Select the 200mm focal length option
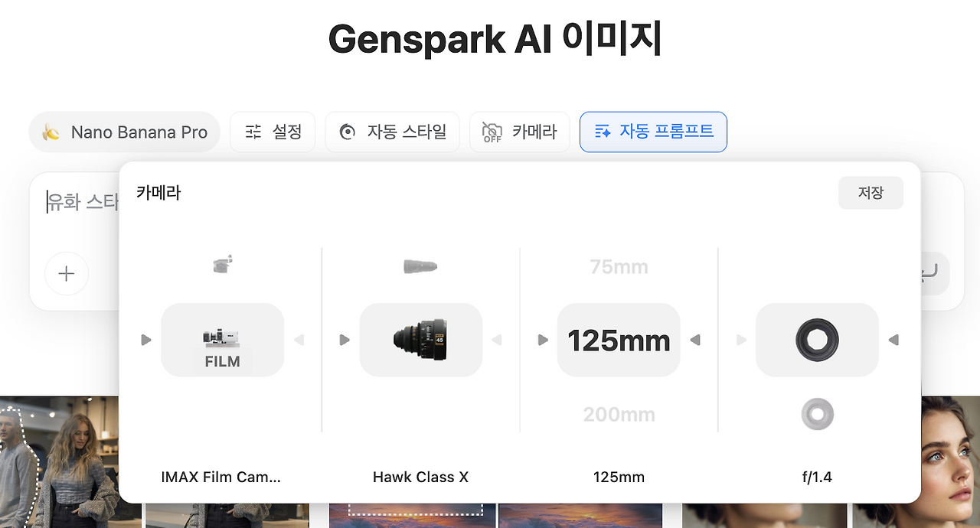Viewport: 980px width, 528px height. click(x=619, y=415)
